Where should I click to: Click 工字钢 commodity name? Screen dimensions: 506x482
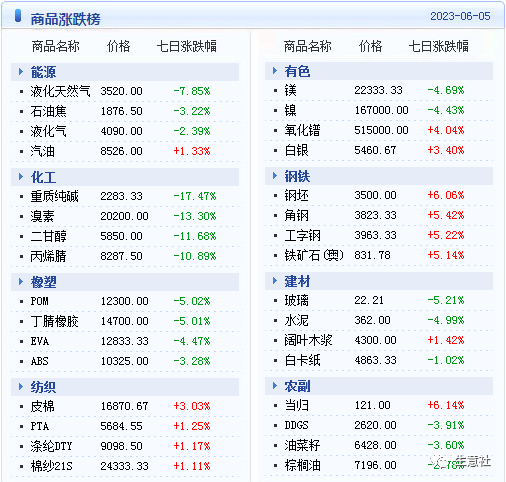(302, 235)
